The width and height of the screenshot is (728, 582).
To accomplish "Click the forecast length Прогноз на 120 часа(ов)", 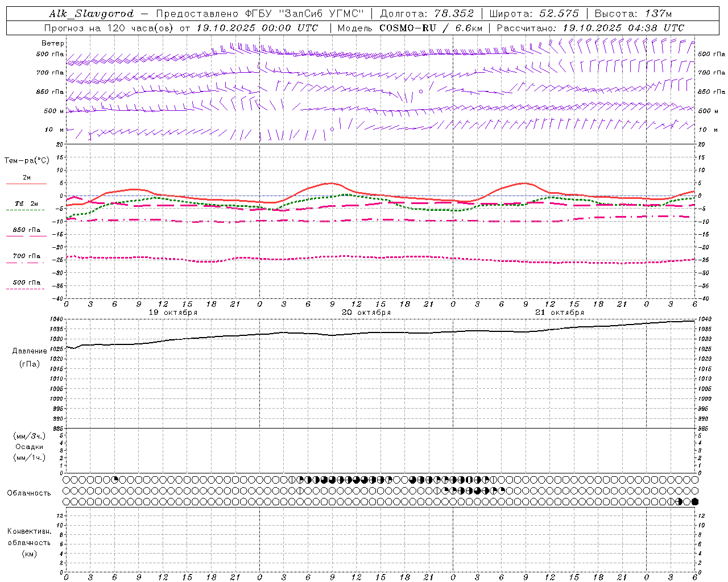I will 109,28.
